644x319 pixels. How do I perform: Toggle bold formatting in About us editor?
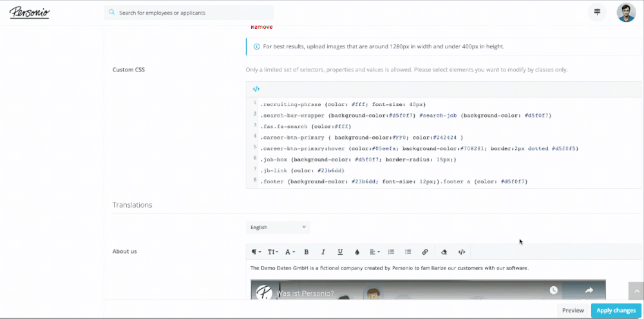(307, 252)
